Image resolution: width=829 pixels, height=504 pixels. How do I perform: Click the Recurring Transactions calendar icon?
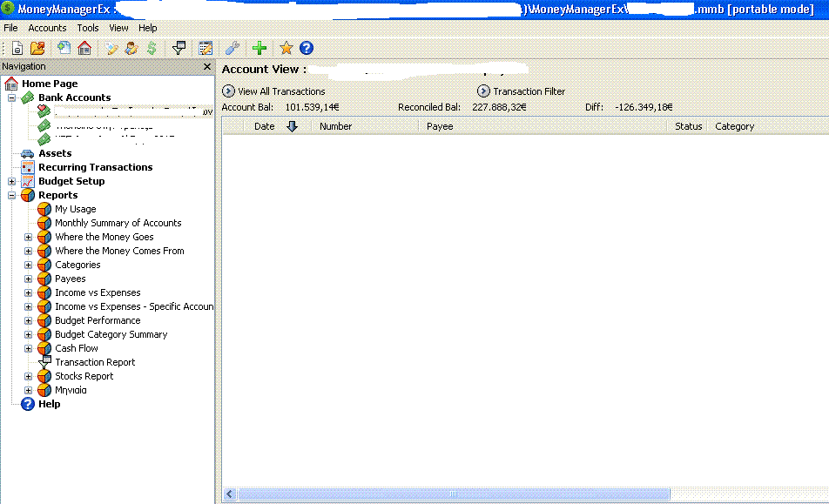coord(28,167)
